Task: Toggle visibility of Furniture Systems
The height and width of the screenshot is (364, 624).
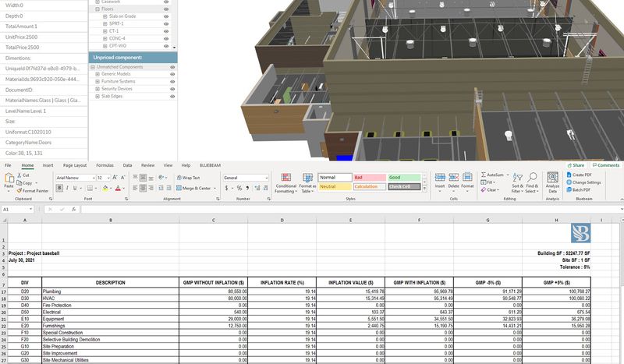Action: click(172, 81)
